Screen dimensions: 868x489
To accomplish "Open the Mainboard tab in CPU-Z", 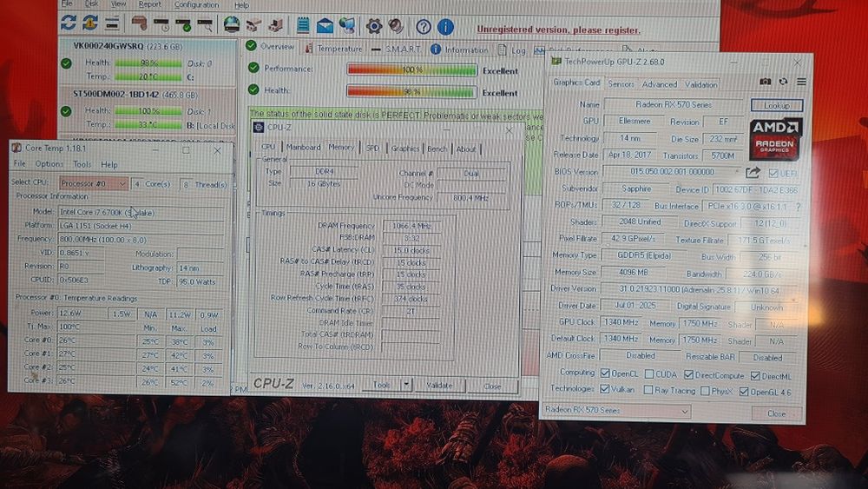I will pyautogui.click(x=303, y=148).
